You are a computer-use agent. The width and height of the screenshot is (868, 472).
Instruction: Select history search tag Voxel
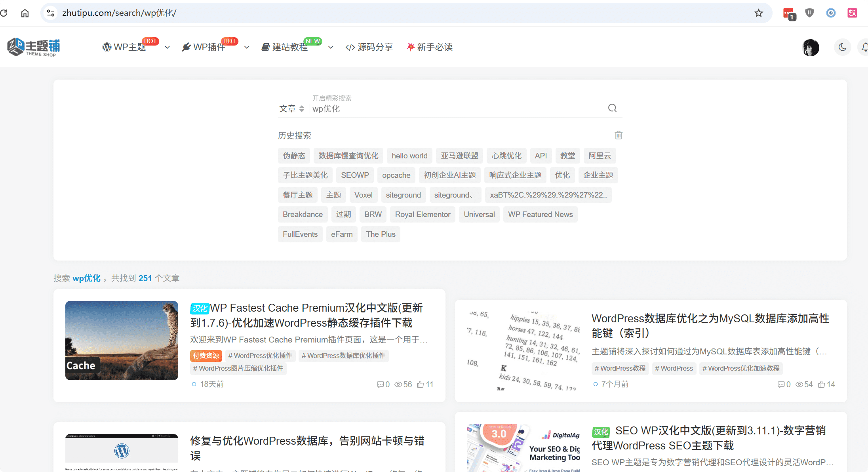click(x=363, y=195)
